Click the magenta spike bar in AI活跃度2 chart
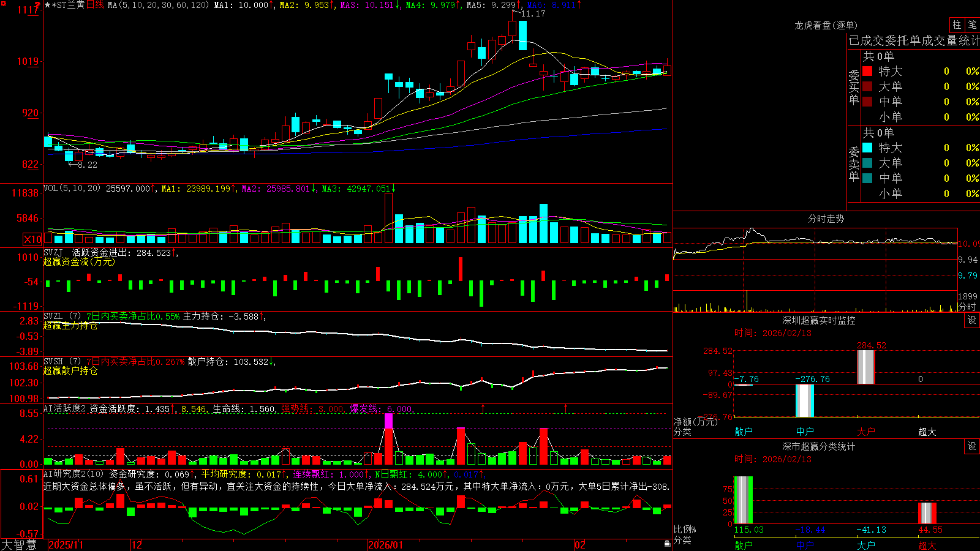The image size is (980, 551). (388, 421)
